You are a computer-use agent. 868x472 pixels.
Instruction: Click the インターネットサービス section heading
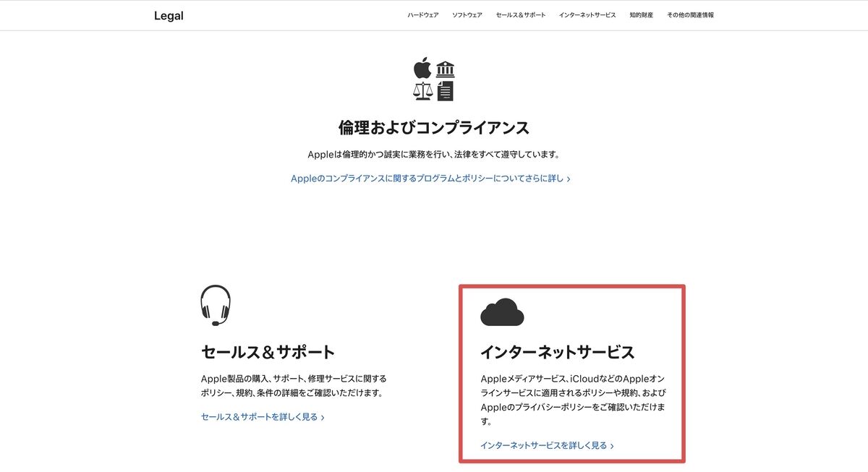[557, 353]
